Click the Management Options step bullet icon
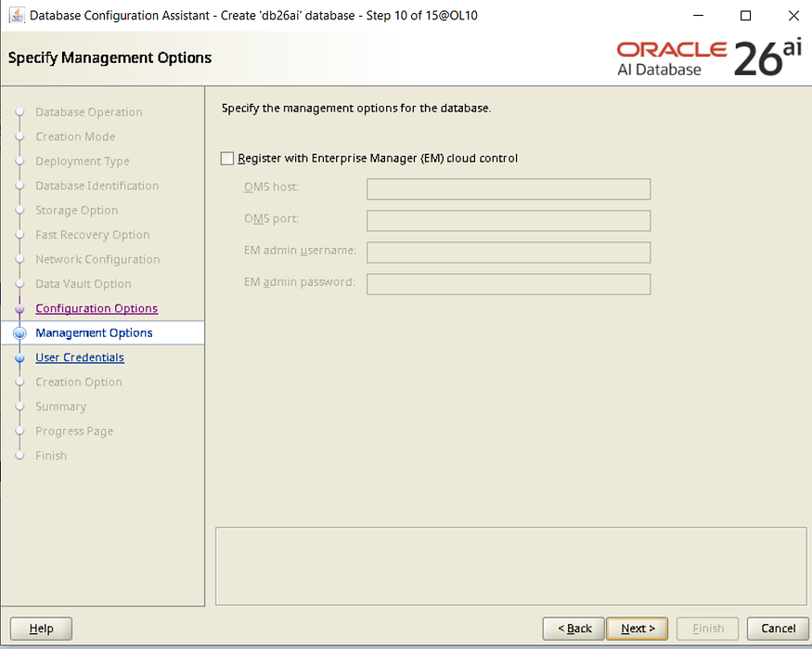The image size is (812, 649). 19,333
